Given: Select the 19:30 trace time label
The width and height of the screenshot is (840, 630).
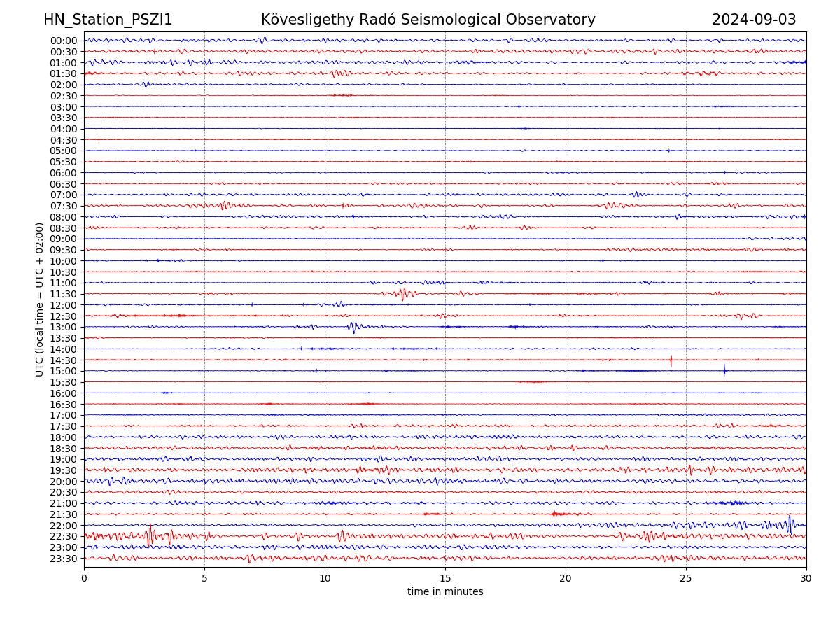Looking at the screenshot, I should 64,470.
